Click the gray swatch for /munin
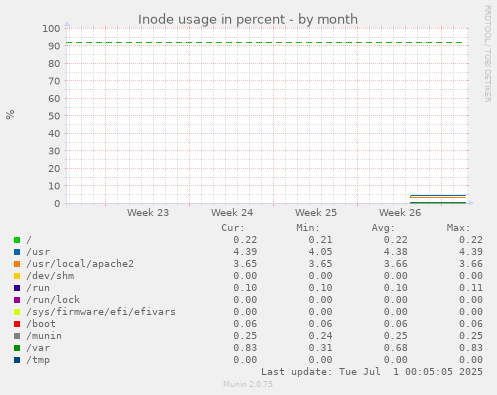This screenshot has width=497, height=395. [17, 336]
